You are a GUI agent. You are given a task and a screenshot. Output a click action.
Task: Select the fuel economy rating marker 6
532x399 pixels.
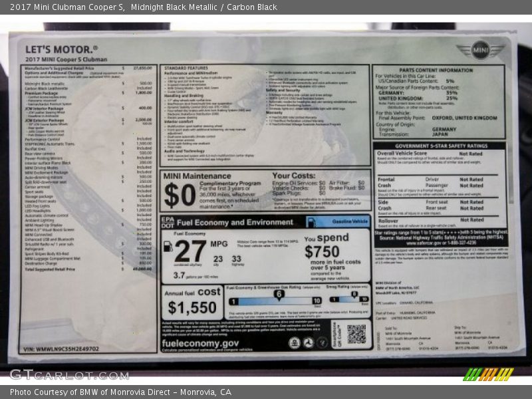tap(279, 294)
